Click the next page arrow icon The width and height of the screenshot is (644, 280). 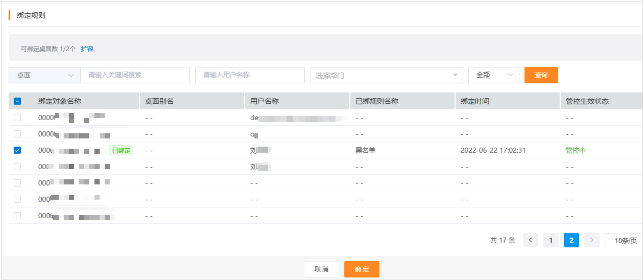[592, 240]
